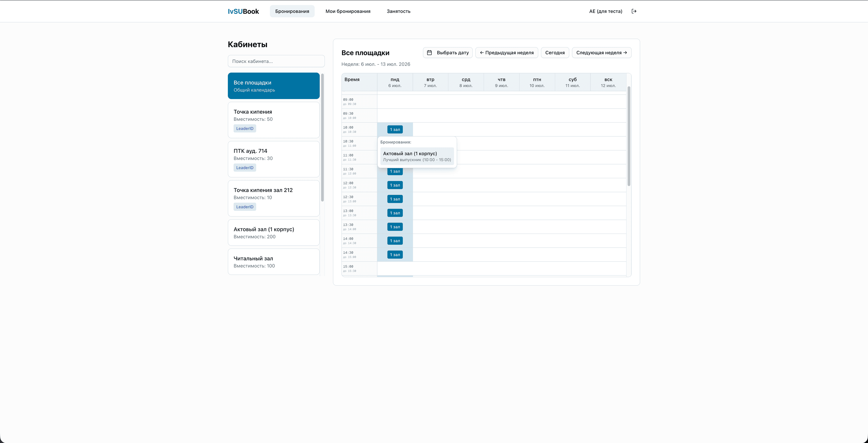The height and width of the screenshot is (443, 868).
Task: Select the Актовый зал (1 корпус) sidebar card
Action: pyautogui.click(x=274, y=233)
